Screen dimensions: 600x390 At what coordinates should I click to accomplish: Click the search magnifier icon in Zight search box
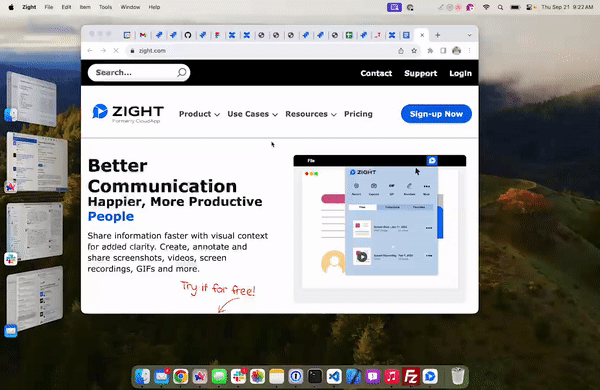[181, 72]
